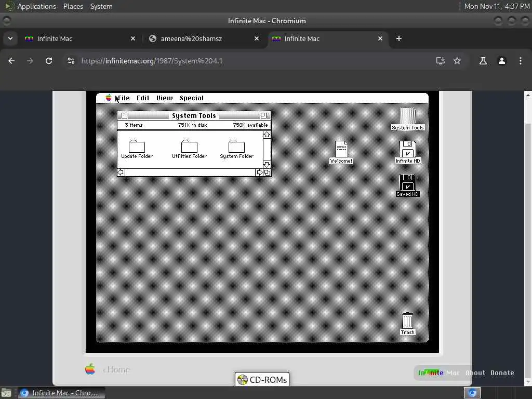This screenshot has height=399, width=532.
Task: Switch to the first Infinite Mac tab
Action: click(x=81, y=38)
